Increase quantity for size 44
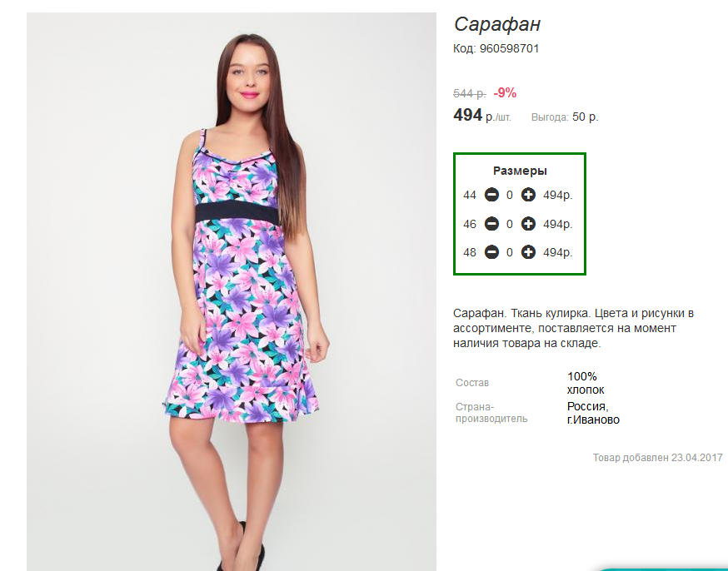Viewport: 728px width, 571px height. click(528, 195)
